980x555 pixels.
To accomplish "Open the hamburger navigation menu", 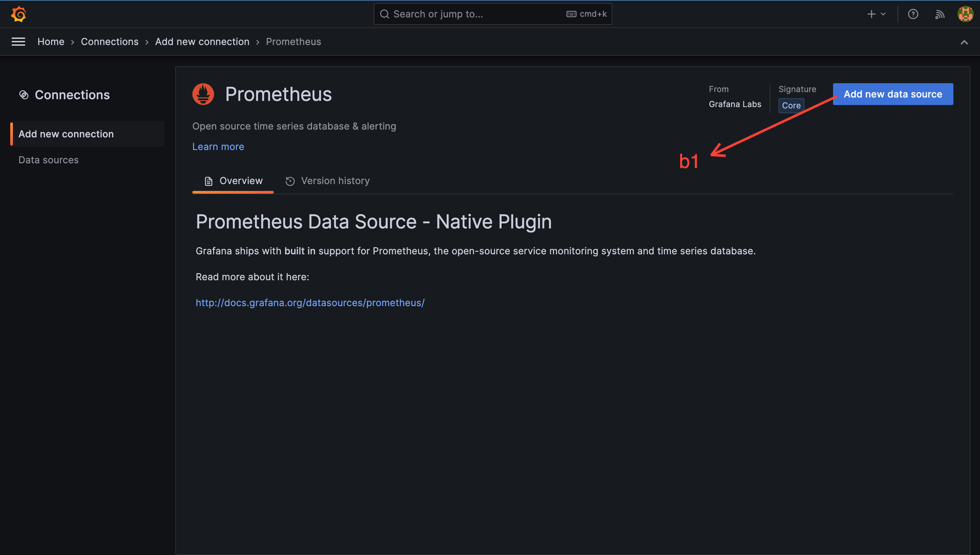I will [x=19, y=42].
